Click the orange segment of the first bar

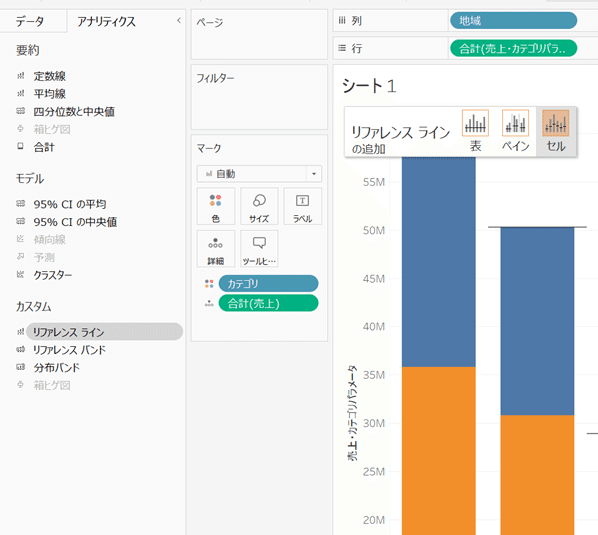(439, 451)
